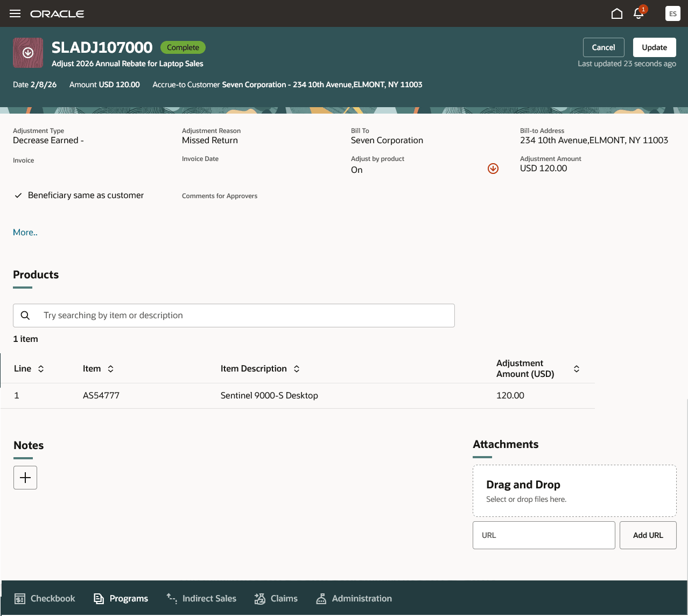Viewport: 688px width, 616px height.
Task: Click the adjustment record header icon
Action: [x=28, y=53]
